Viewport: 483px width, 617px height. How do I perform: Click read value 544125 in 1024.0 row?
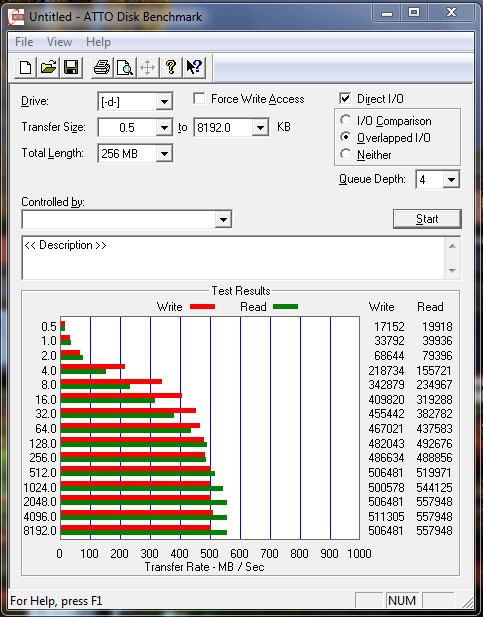[x=434, y=488]
